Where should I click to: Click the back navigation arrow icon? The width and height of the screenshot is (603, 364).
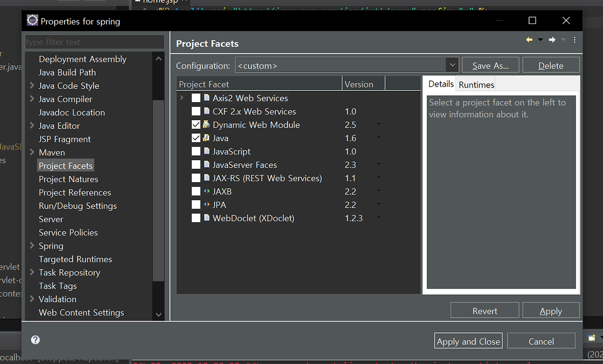tap(529, 40)
